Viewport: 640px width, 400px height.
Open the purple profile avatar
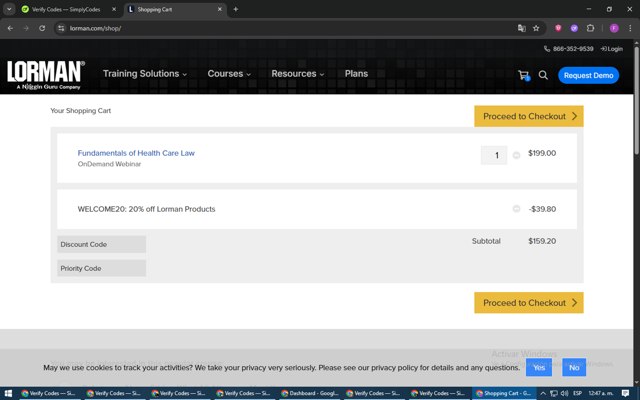[x=614, y=28]
